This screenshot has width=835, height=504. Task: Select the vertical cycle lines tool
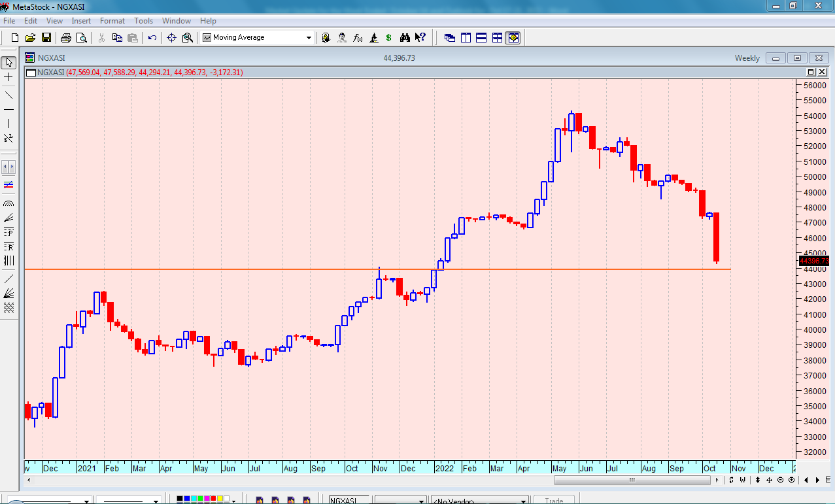[9, 261]
